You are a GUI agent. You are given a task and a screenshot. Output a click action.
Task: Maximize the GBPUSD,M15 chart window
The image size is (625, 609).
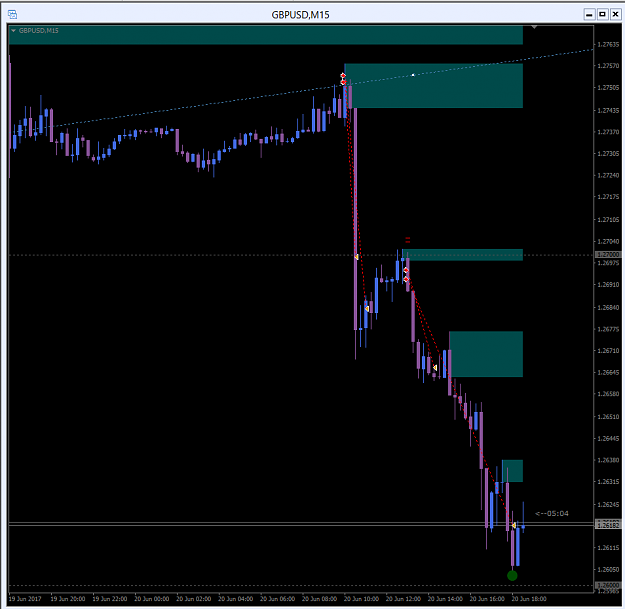click(602, 15)
